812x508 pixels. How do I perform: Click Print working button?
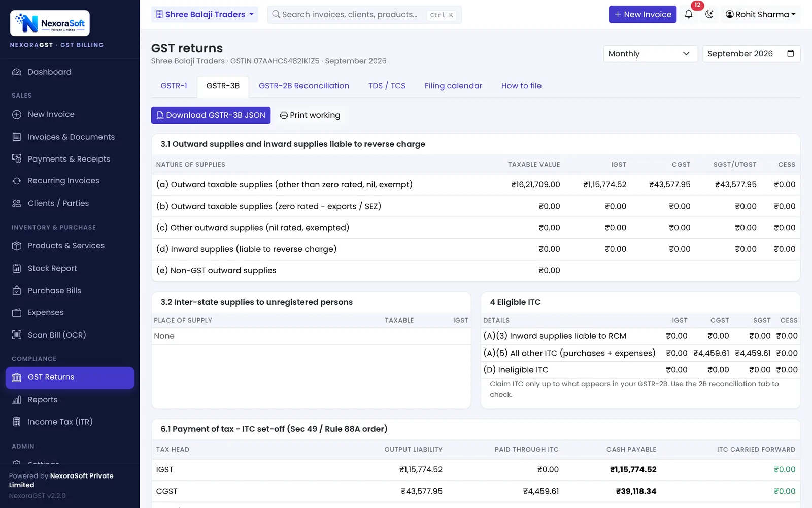click(x=310, y=115)
